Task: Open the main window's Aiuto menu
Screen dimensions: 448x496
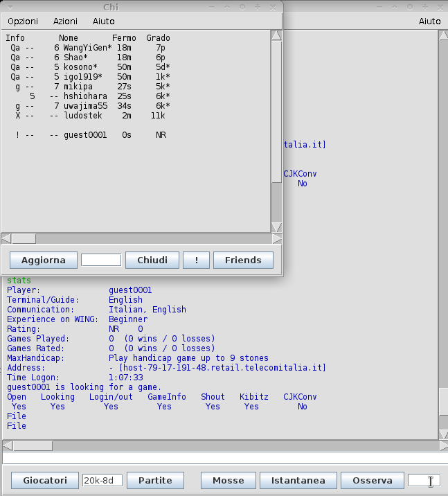Action: coord(429,21)
